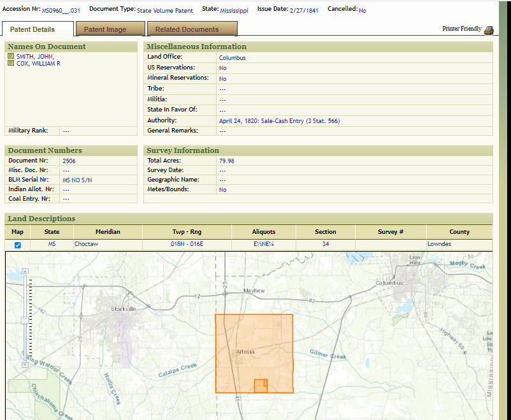Image resolution: width=511 pixels, height=420 pixels.
Task: Select the Patent Details tab
Action: [32, 29]
